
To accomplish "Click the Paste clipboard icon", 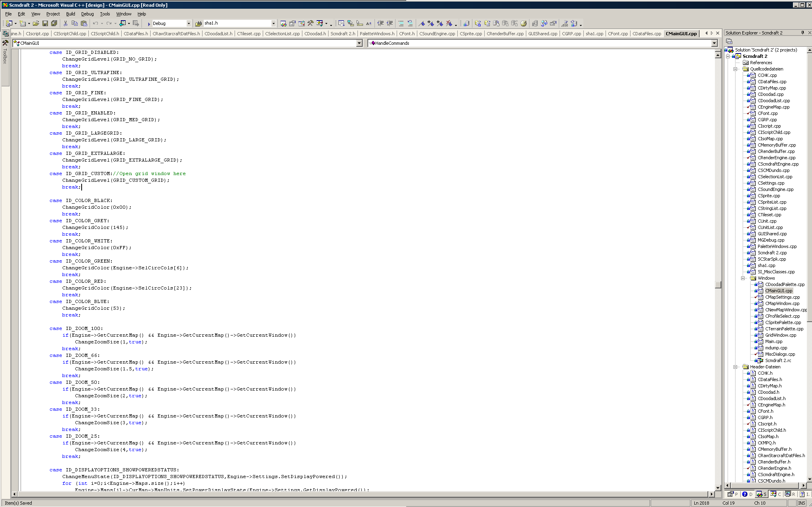I will point(84,23).
